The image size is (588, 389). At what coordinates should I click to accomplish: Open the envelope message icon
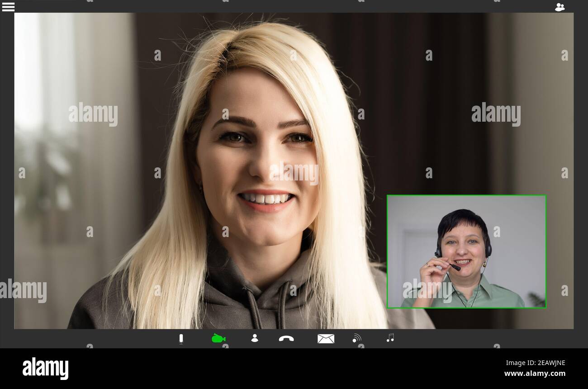tap(326, 338)
